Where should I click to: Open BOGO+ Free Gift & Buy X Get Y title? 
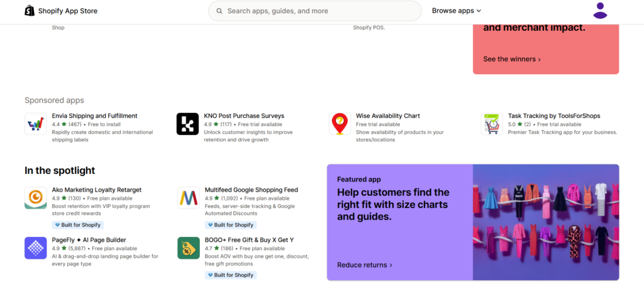coord(249,240)
